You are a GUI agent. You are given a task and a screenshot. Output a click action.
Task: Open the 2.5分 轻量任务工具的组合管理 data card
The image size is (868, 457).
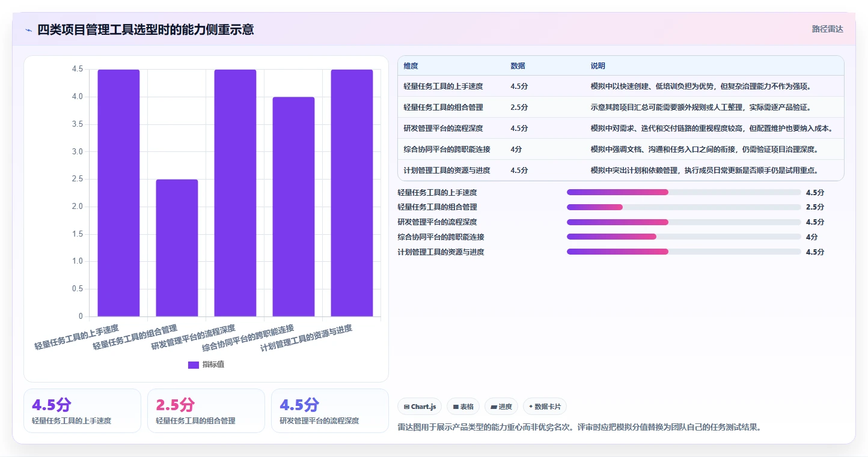[x=206, y=411]
